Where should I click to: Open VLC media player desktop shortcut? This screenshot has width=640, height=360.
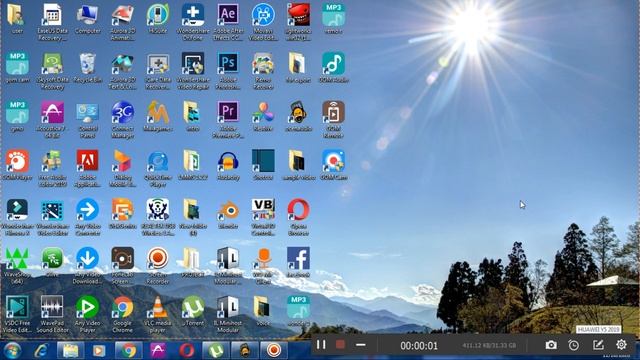[158, 314]
